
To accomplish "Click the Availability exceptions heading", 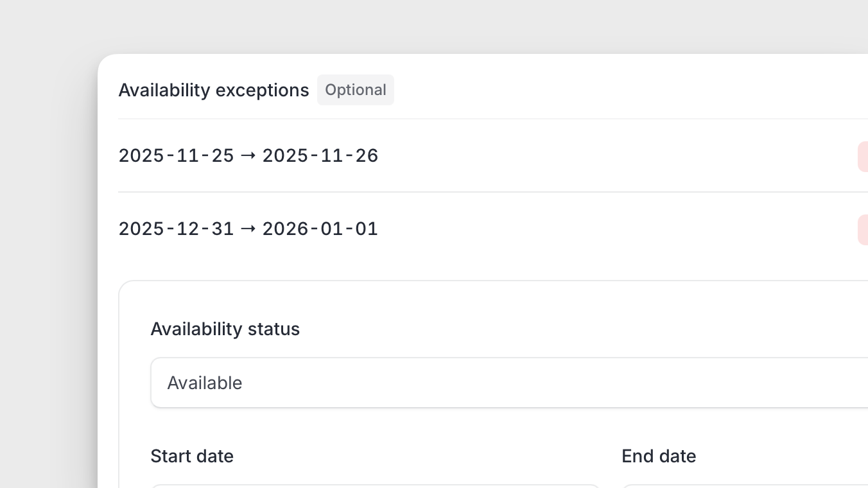I will tap(214, 91).
